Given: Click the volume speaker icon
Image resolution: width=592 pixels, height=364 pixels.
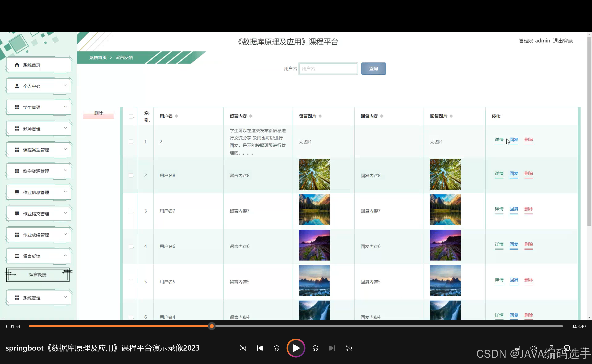Looking at the screenshot, I should [533, 348].
